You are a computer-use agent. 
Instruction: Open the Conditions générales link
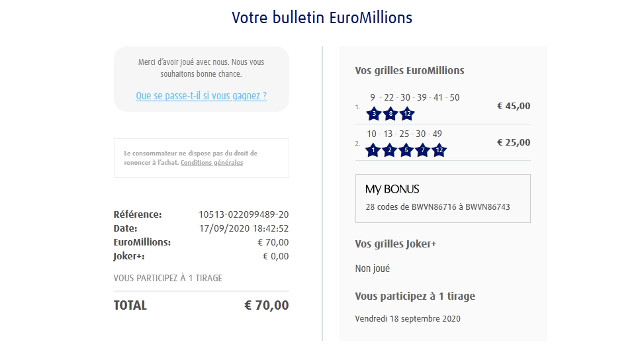pos(212,163)
